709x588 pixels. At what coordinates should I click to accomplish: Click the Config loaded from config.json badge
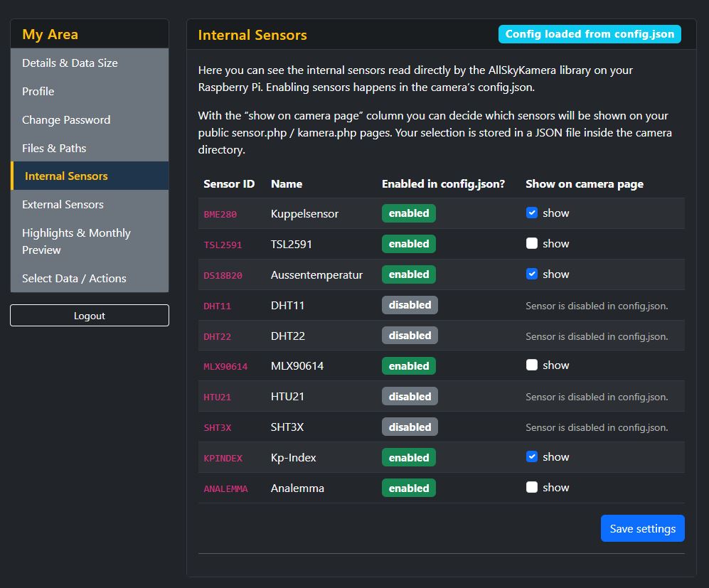click(x=589, y=33)
